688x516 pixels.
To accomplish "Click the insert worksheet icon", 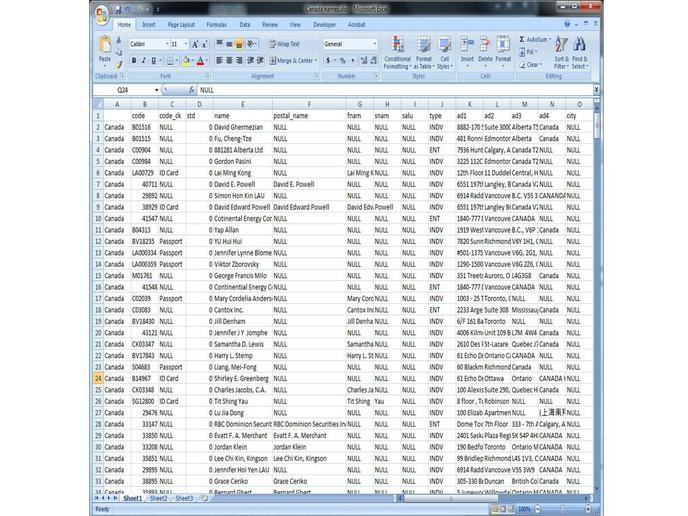I will 204,498.
